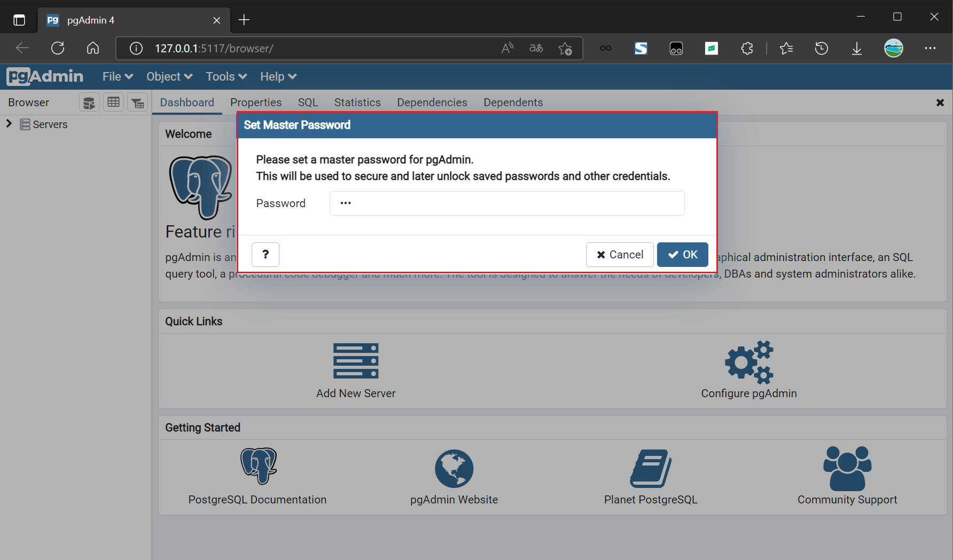Screen dimensions: 953x560
Task: Confirm master password with OK button
Action: click(683, 255)
